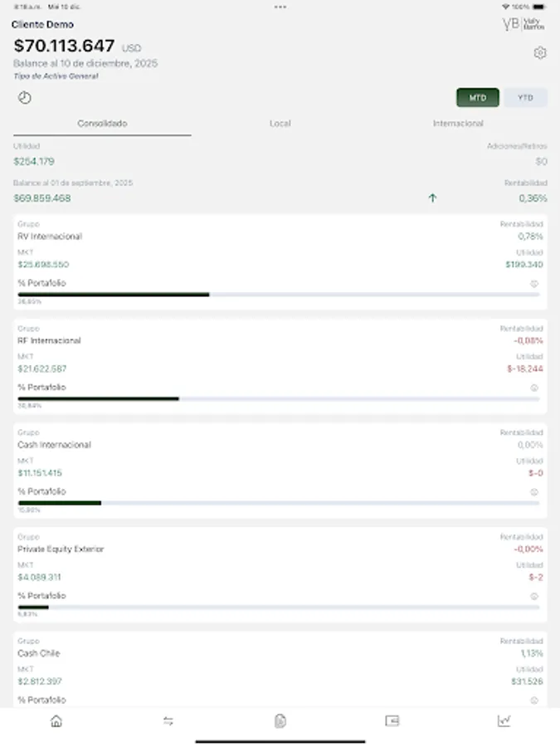
Task: Tap the $70.113.647 total balance
Action: pyautogui.click(x=64, y=46)
